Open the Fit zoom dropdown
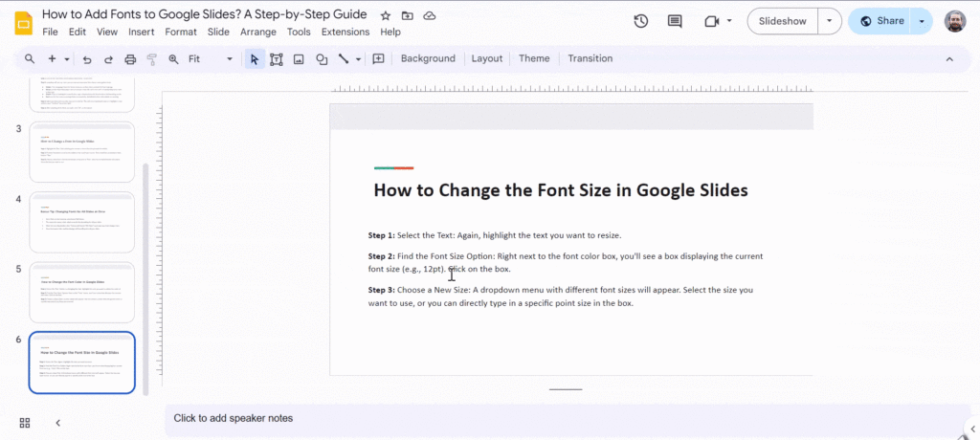The width and height of the screenshot is (980, 440). point(210,59)
